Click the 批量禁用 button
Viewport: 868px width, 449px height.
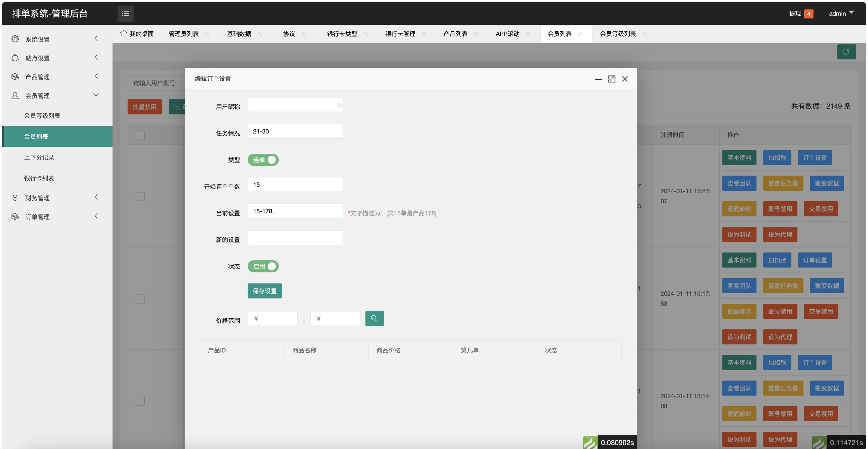click(x=144, y=107)
